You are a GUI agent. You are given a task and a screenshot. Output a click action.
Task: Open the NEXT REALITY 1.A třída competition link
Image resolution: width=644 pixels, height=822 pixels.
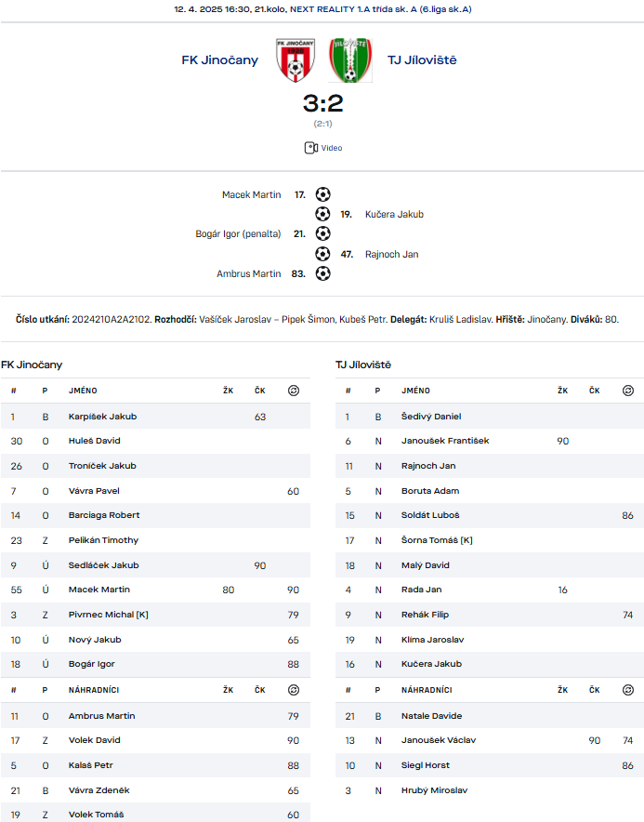381,9
